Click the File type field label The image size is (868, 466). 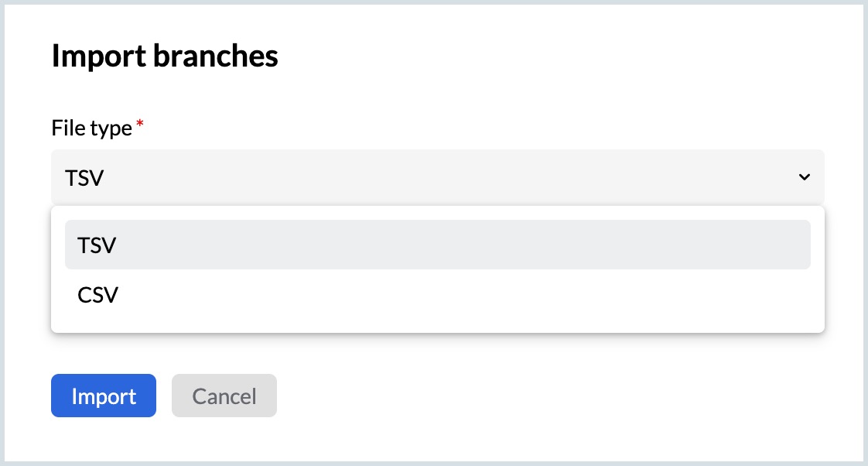[x=92, y=128]
